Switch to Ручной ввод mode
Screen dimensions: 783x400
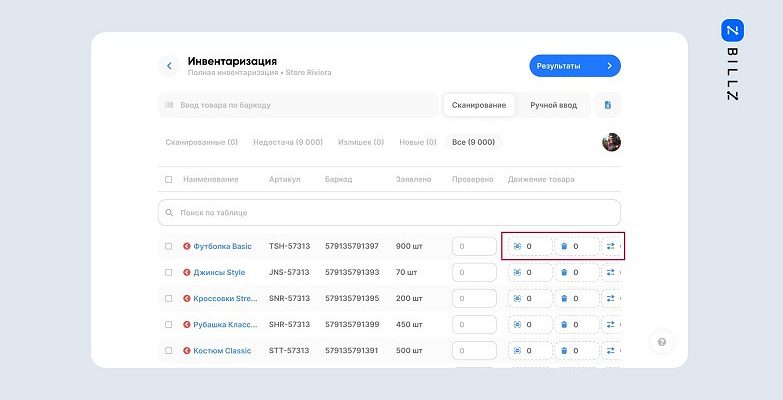553,105
